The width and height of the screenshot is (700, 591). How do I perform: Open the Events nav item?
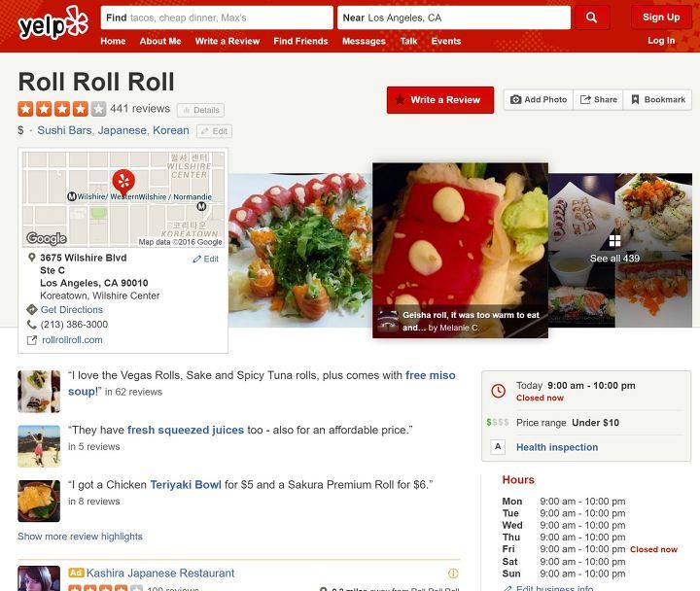click(446, 41)
